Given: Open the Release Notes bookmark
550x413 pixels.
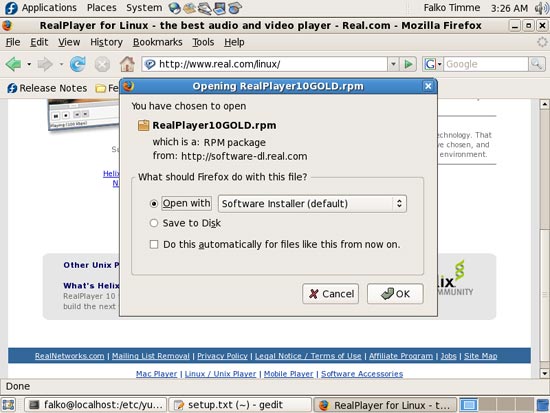Looking at the screenshot, I should point(47,88).
